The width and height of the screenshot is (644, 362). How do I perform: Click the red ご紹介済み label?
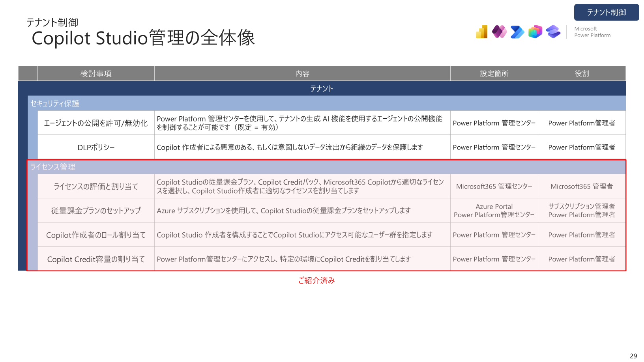pos(316,280)
